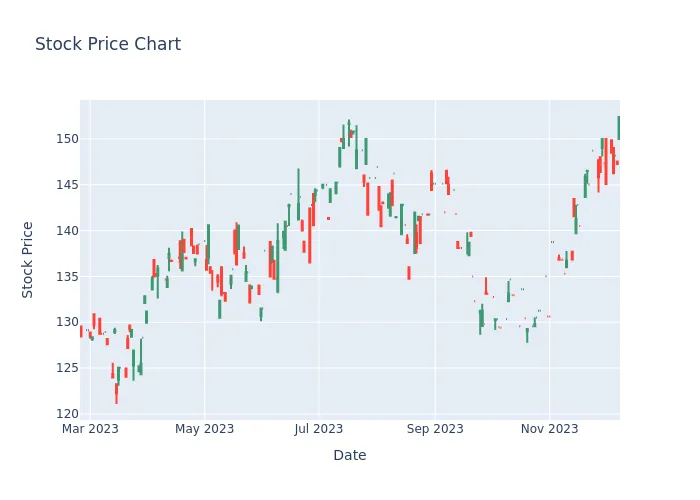This screenshot has width=700, height=500.
Task: Click the lowest red candlestick near 121
Action: [x=117, y=393]
